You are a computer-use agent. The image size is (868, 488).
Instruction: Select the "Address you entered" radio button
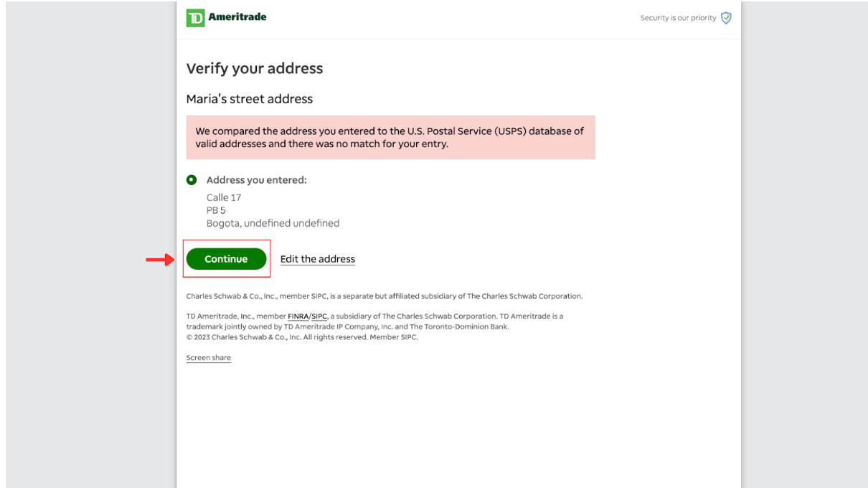(x=192, y=180)
